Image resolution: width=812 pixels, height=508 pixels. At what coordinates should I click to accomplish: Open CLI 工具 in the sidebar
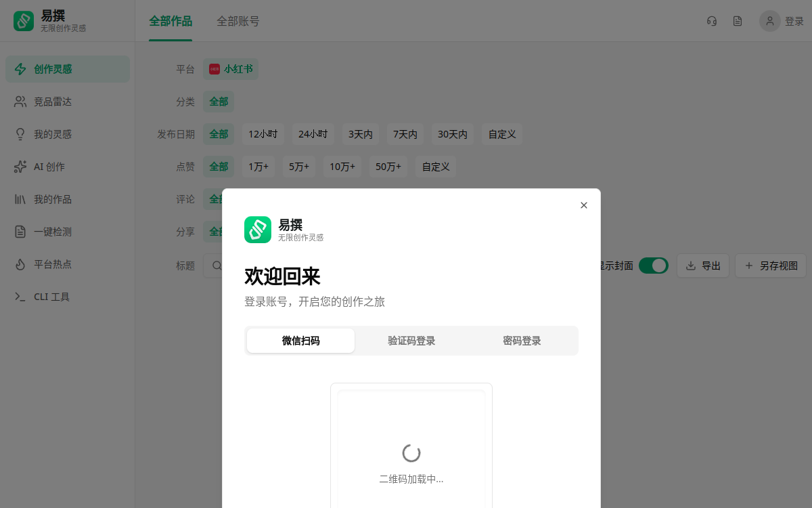pyautogui.click(x=68, y=297)
